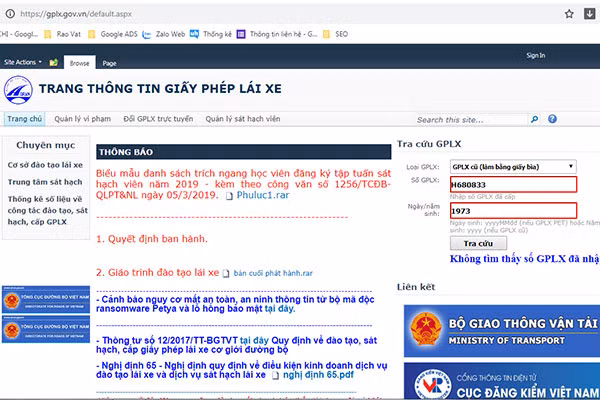
Task: Open Quản lý sát hạch viên menu item
Action: (x=243, y=119)
